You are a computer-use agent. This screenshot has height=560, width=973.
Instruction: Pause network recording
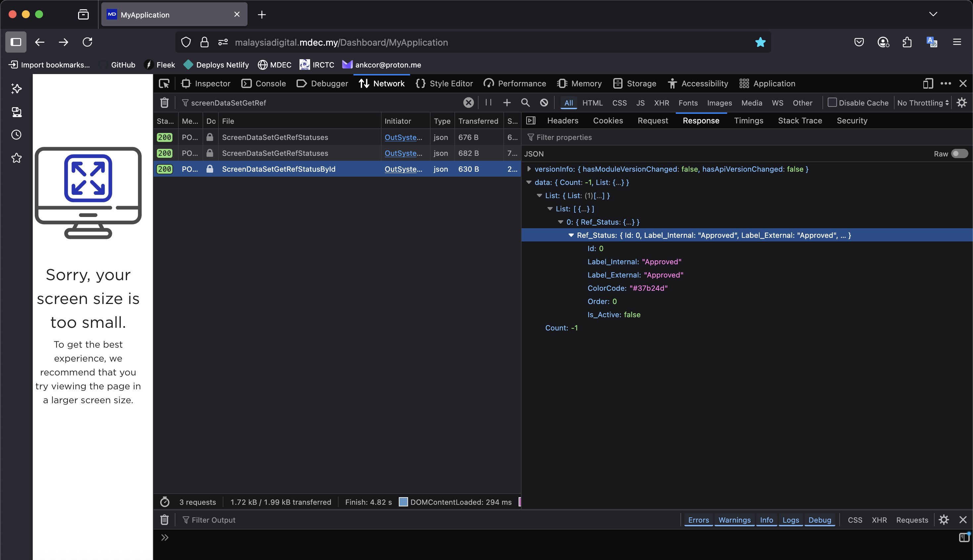click(x=488, y=102)
